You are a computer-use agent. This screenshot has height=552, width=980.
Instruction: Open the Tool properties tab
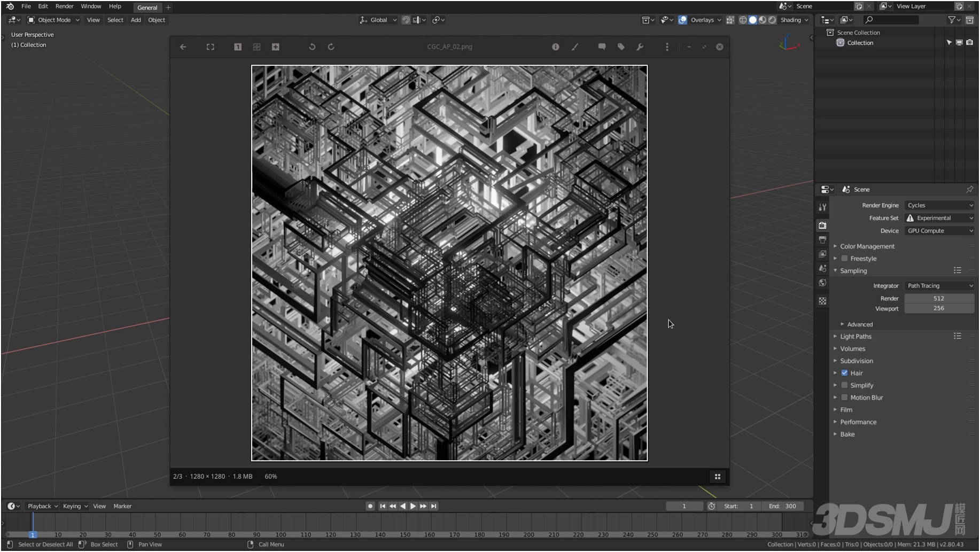point(822,207)
